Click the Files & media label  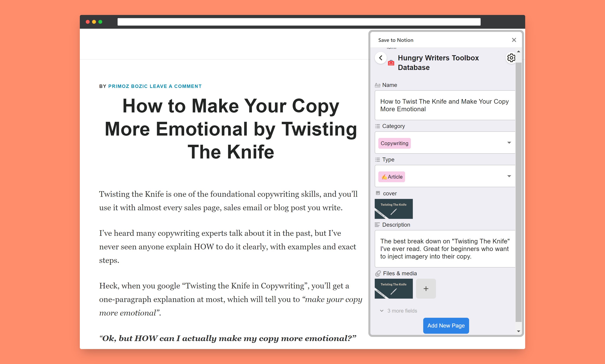click(x=400, y=273)
